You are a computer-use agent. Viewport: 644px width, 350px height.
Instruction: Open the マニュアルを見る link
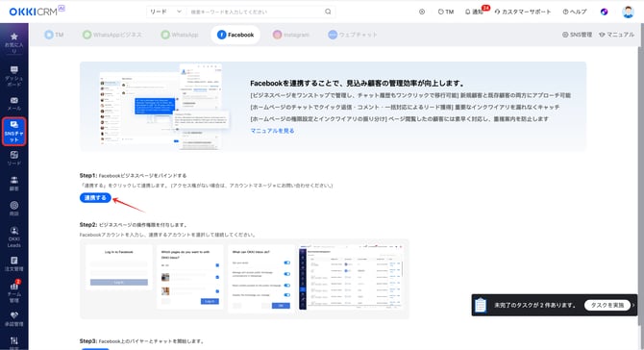click(272, 131)
